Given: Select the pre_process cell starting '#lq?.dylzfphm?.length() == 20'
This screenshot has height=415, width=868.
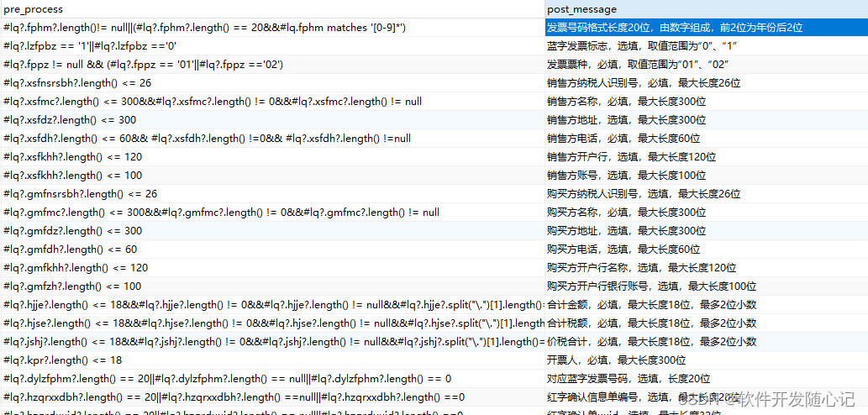Looking at the screenshot, I should (x=272, y=379).
